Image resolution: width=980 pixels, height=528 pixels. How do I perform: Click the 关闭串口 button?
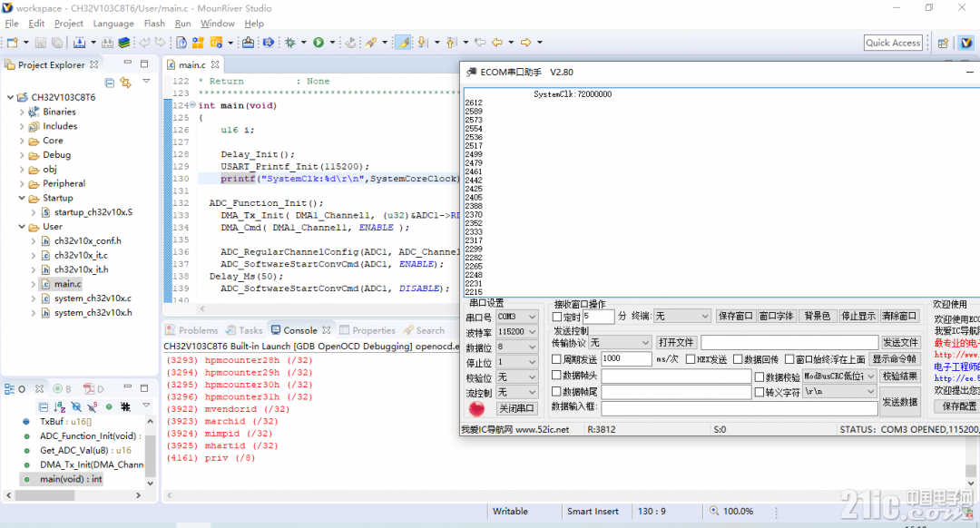click(516, 408)
